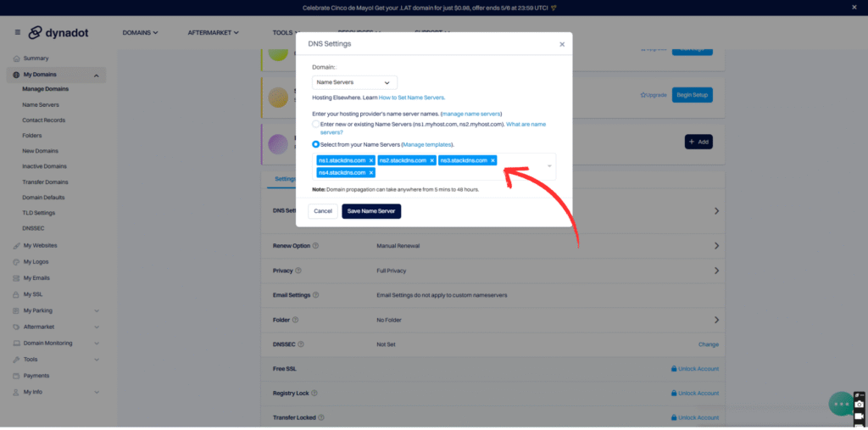Viewport: 868px width, 430px height.
Task: Click help icon beside Email Settings
Action: click(315, 295)
